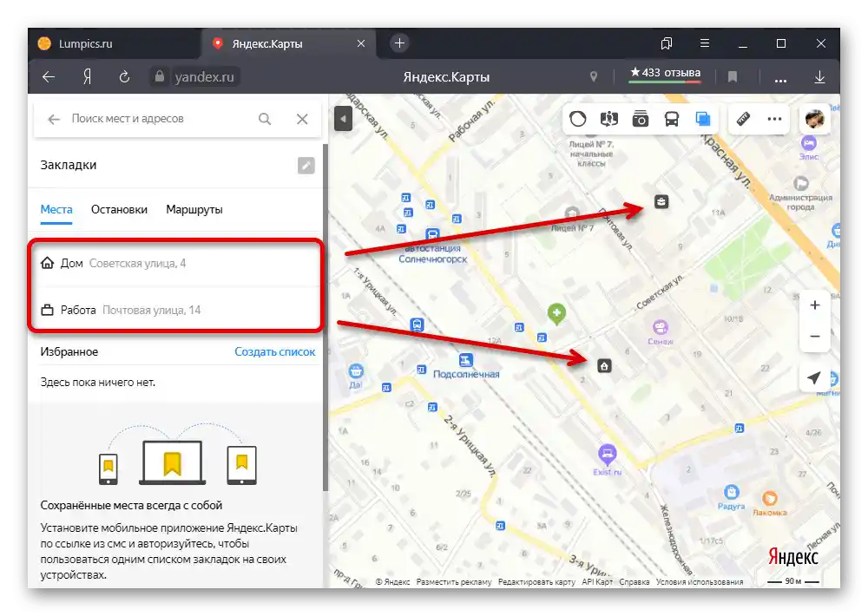Open the user profile avatar
This screenshot has height=616, width=868.
tap(815, 119)
